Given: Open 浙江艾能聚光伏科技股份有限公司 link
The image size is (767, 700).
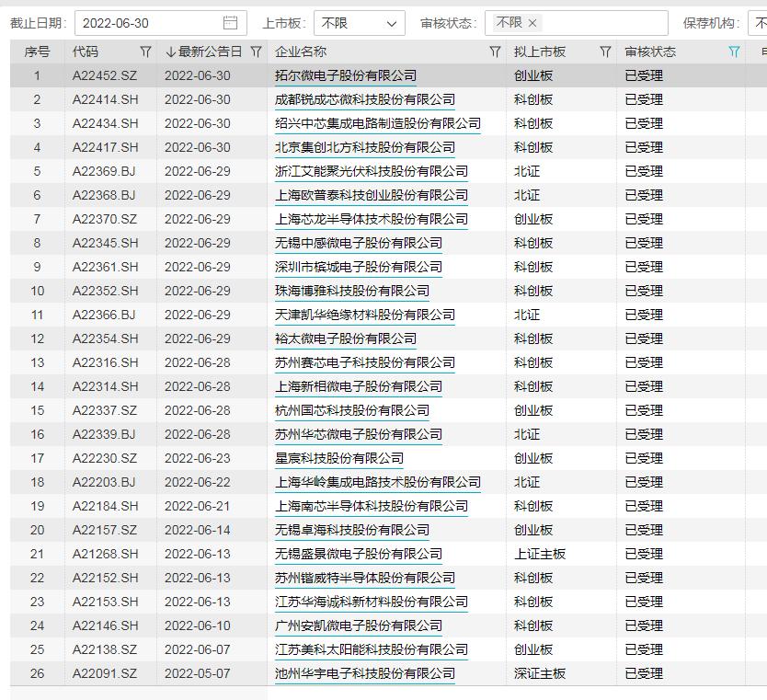Looking at the screenshot, I should (372, 172).
